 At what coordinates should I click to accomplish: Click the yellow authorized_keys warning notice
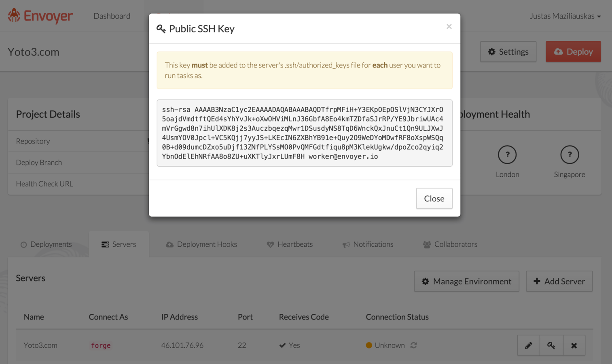coord(305,70)
